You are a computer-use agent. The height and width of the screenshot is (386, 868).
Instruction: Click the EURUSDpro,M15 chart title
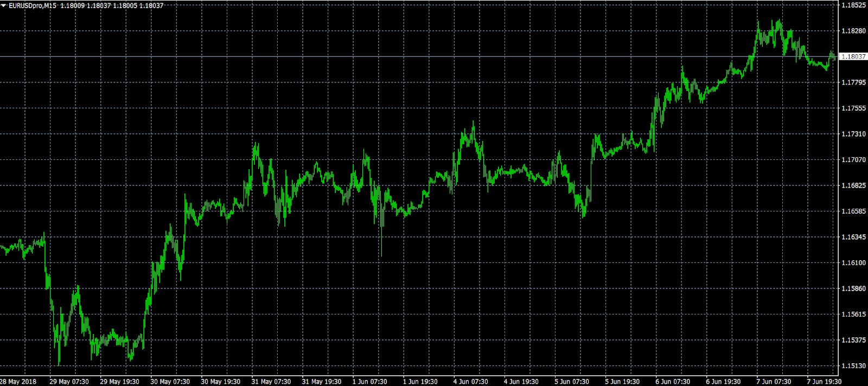click(33, 5)
